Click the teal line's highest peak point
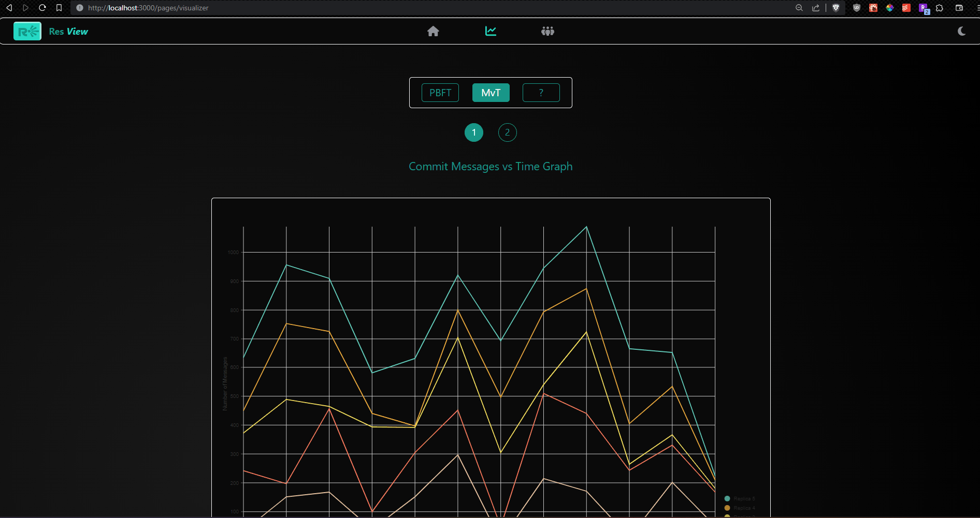 tap(586, 227)
